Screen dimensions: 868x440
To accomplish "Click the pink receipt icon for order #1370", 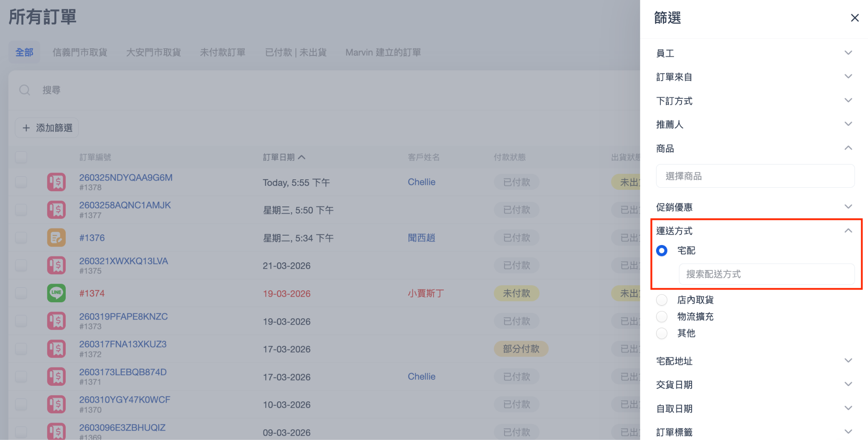I will tap(56, 404).
